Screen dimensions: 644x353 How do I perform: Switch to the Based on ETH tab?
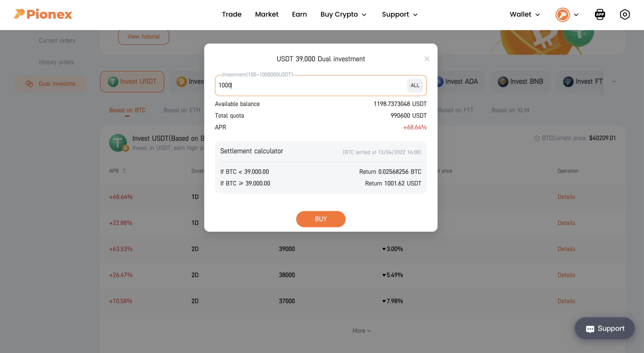click(182, 110)
